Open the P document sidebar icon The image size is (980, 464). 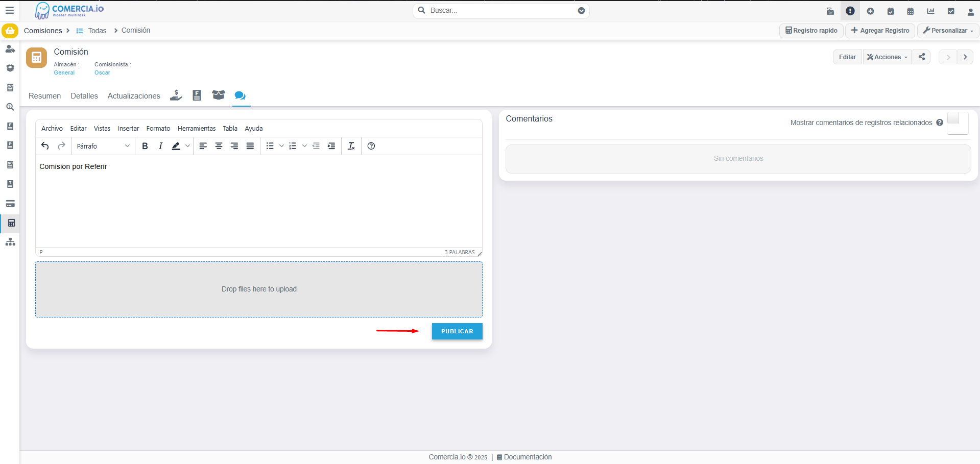10,145
